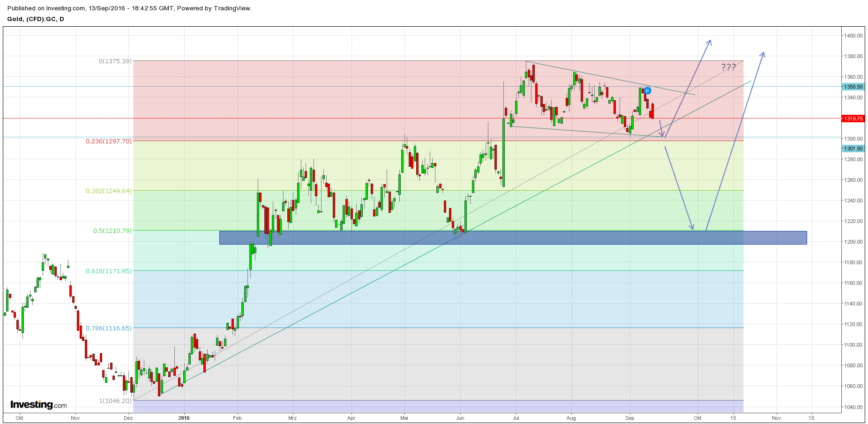
Task: Select the 1(1046.20) Fibonacci base label
Action: click(115, 401)
